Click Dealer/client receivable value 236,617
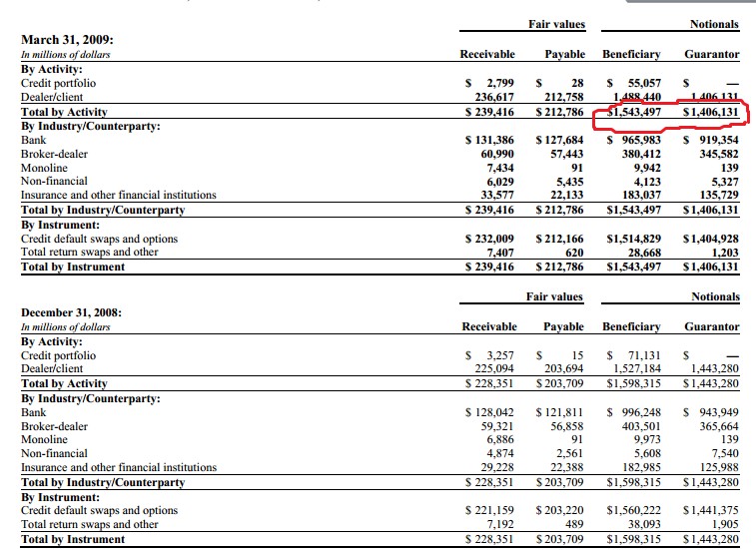 pos(491,98)
